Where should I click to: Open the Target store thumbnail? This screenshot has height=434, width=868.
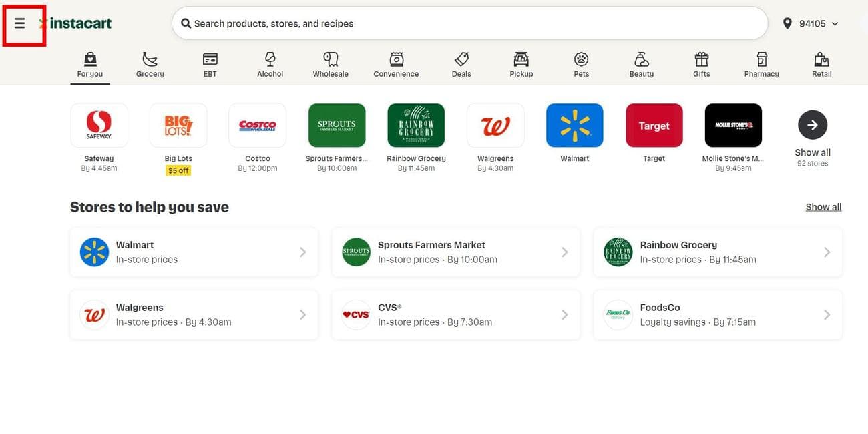[653, 124]
